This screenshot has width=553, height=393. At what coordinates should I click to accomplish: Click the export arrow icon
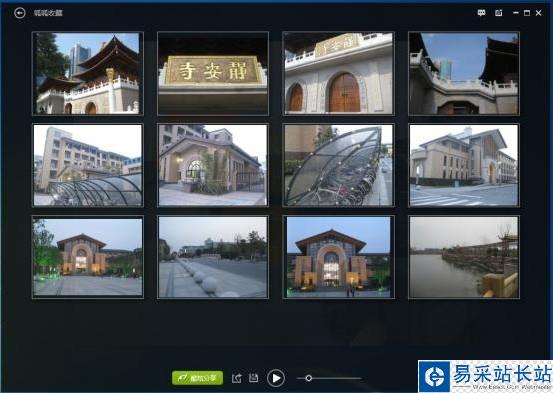(237, 378)
